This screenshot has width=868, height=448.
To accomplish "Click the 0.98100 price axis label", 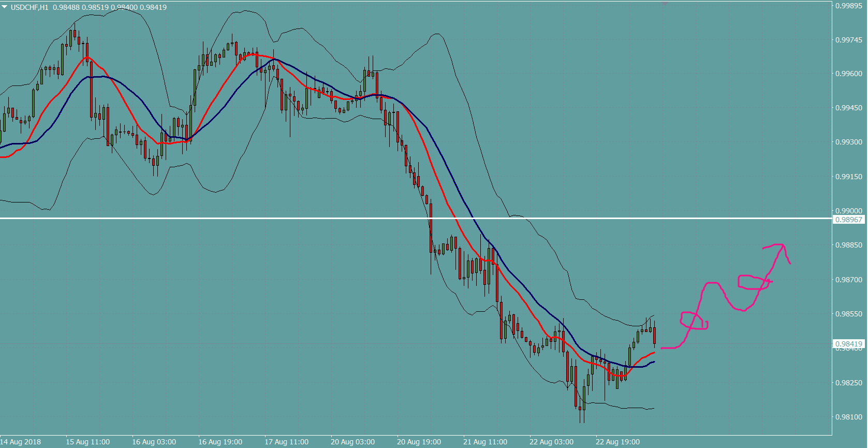I will (x=849, y=417).
